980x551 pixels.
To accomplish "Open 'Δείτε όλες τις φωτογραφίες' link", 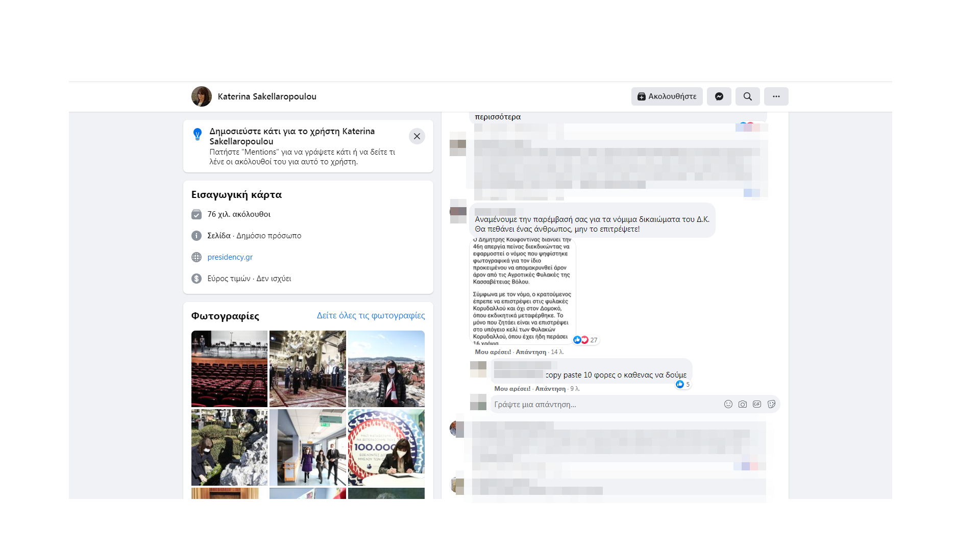I will pyautogui.click(x=371, y=315).
